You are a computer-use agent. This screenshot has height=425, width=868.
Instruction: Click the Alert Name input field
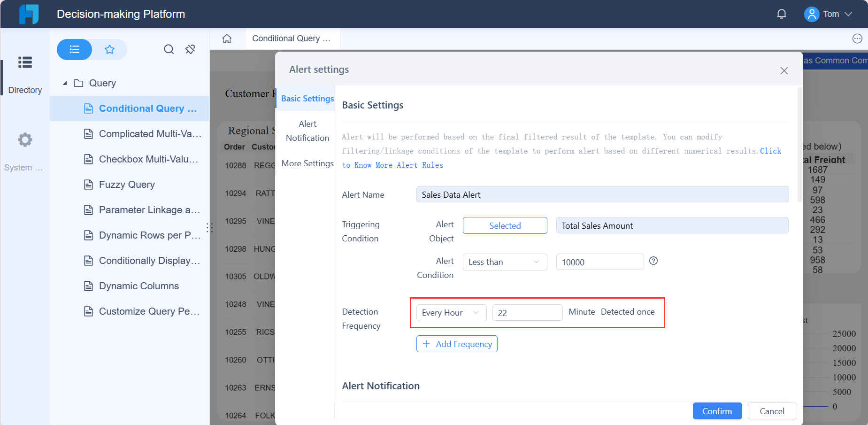602,194
